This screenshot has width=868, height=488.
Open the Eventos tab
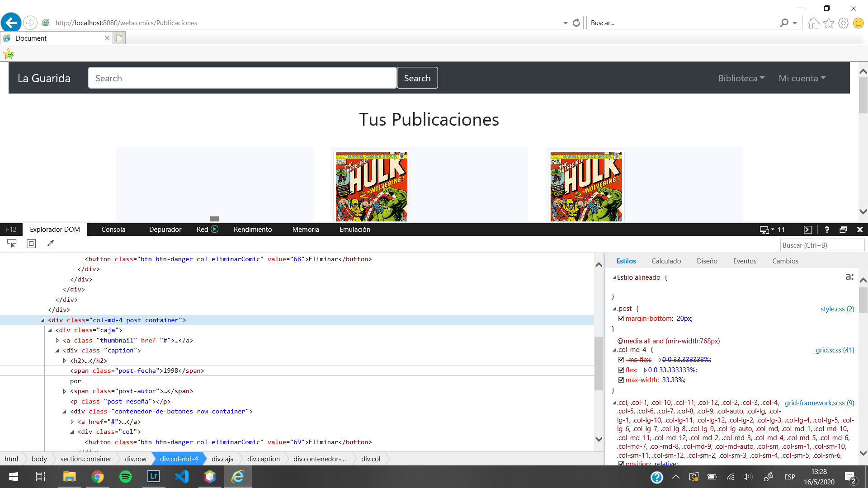745,261
